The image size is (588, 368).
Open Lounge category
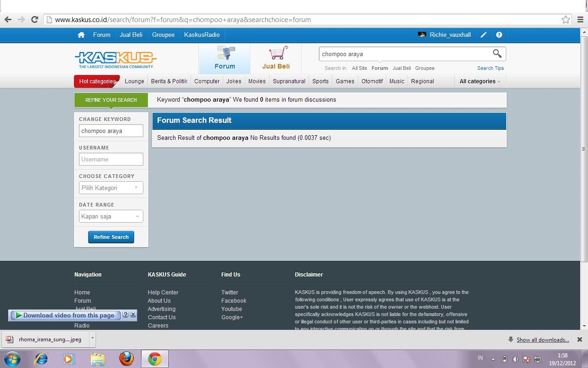click(x=135, y=81)
